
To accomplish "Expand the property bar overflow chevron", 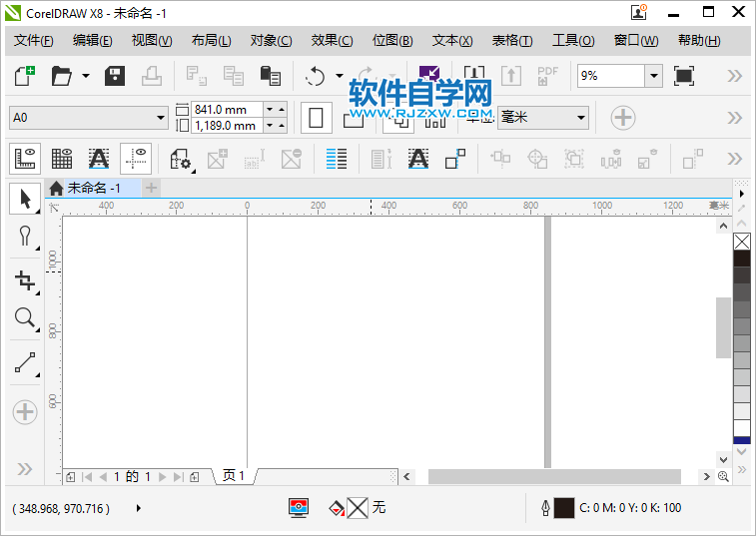I will (735, 118).
